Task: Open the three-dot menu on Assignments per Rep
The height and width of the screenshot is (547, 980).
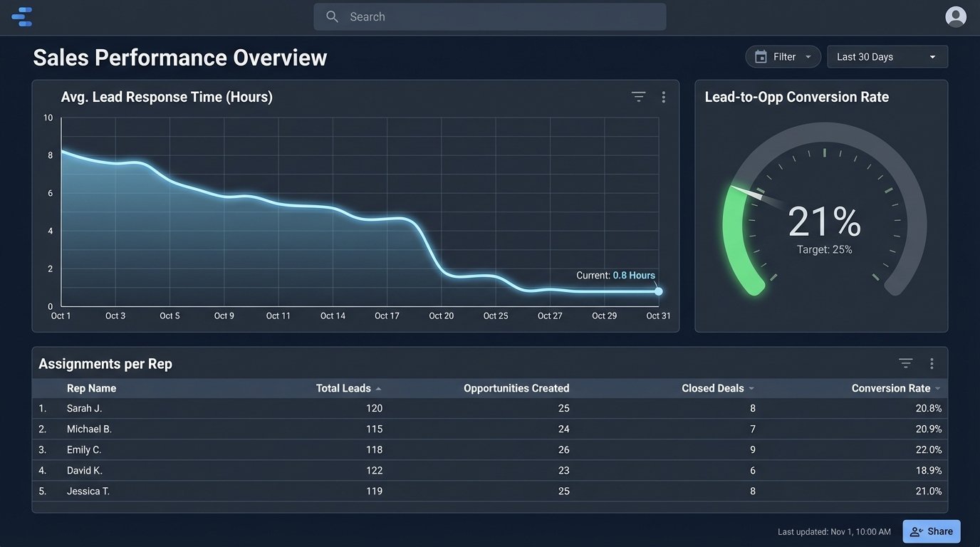Action: coord(931,363)
